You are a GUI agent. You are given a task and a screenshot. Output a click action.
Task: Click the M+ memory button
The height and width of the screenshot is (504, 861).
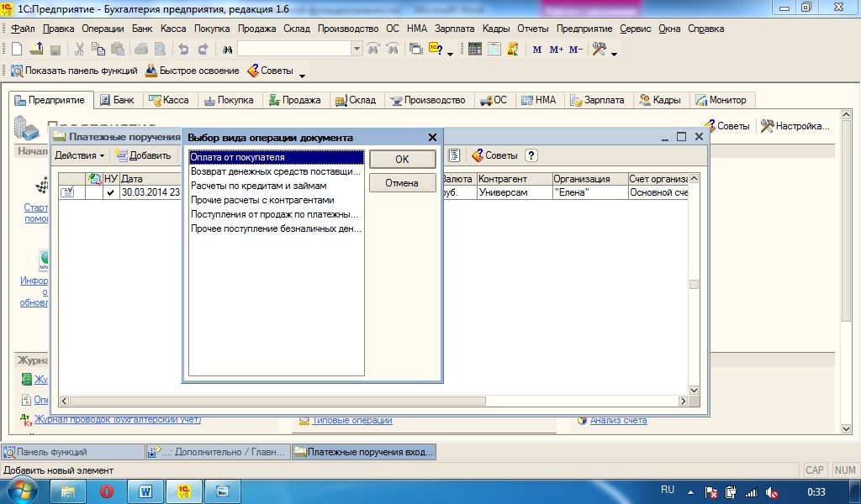pos(557,50)
